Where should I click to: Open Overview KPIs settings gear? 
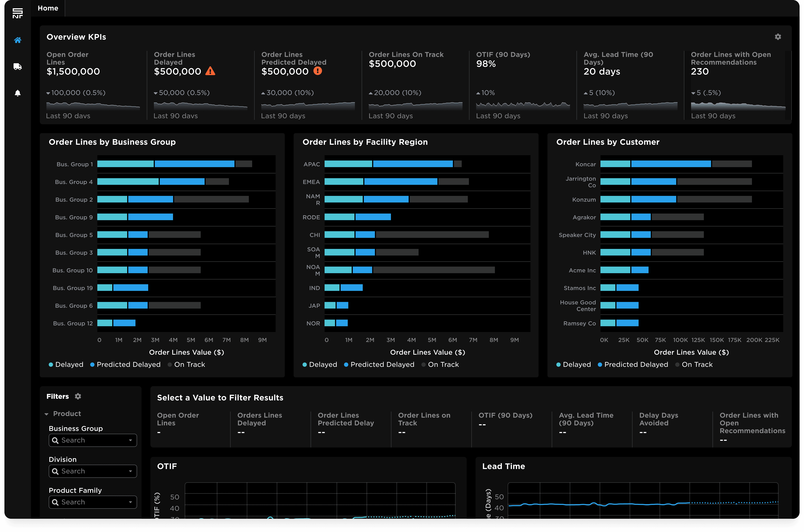pyautogui.click(x=778, y=37)
